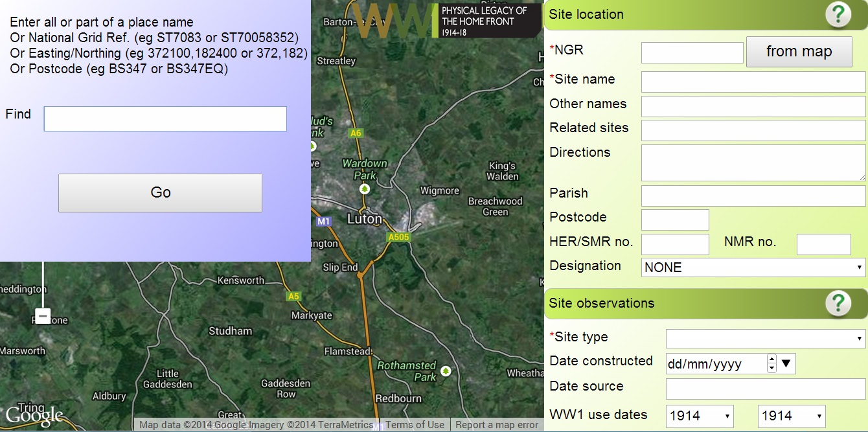Open the Date constructed calendar picker arrow
This screenshot has height=432, width=868.
tap(786, 363)
